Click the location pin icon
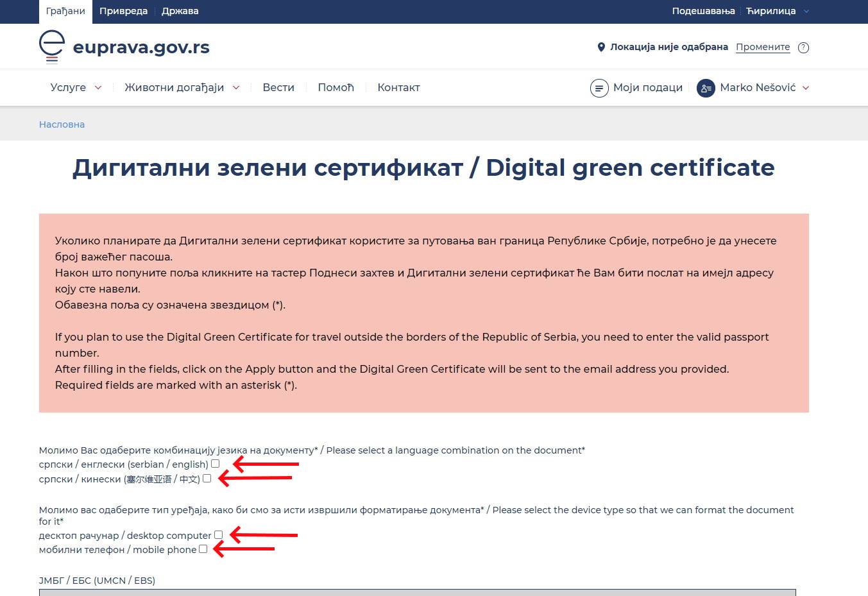The image size is (868, 596). 601,46
